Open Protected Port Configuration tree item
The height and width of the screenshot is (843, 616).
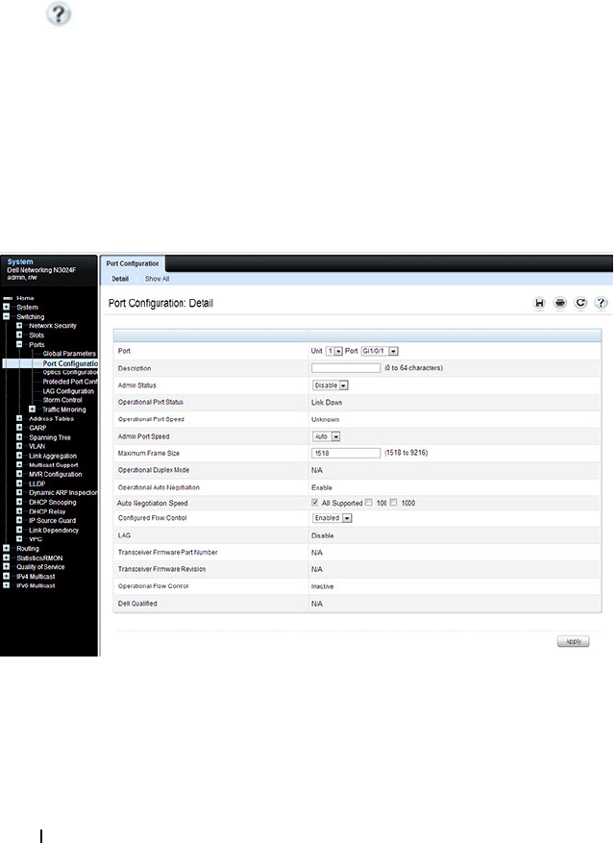(70, 382)
